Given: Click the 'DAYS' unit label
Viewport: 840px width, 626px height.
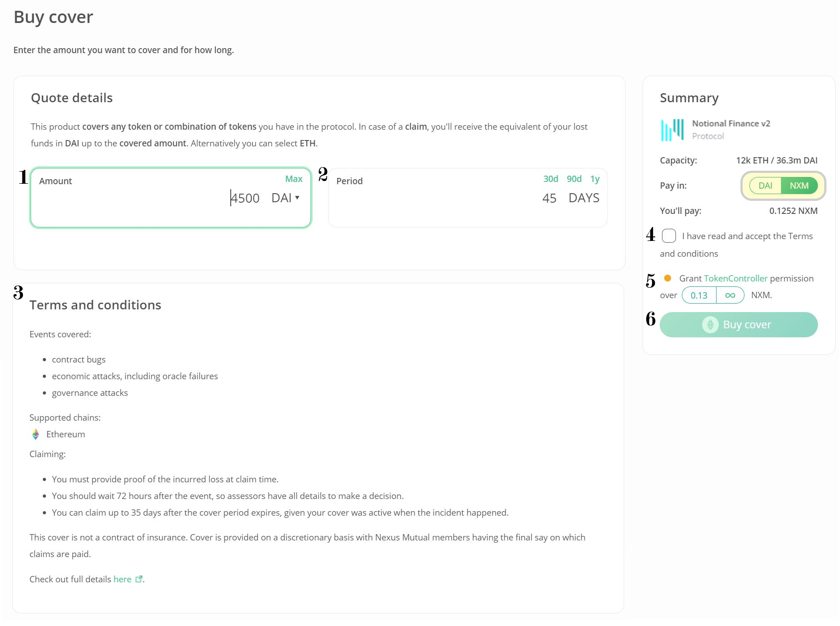Looking at the screenshot, I should point(584,198).
